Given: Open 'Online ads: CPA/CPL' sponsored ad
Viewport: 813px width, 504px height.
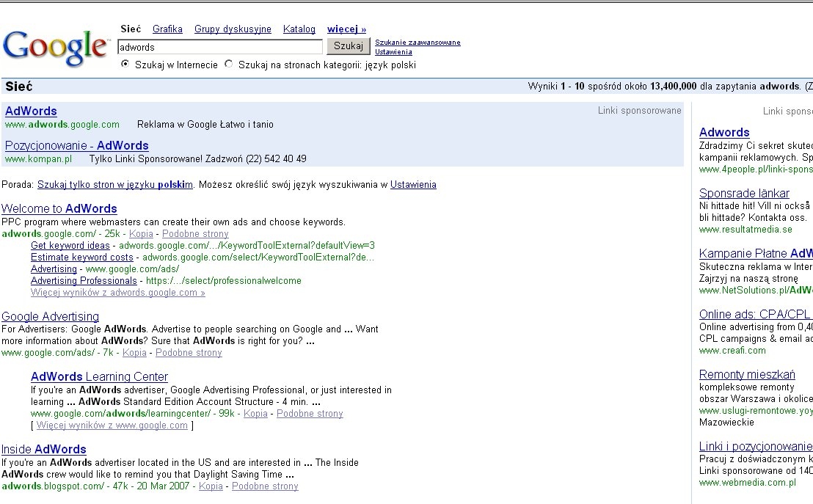Looking at the screenshot, I should pos(755,314).
